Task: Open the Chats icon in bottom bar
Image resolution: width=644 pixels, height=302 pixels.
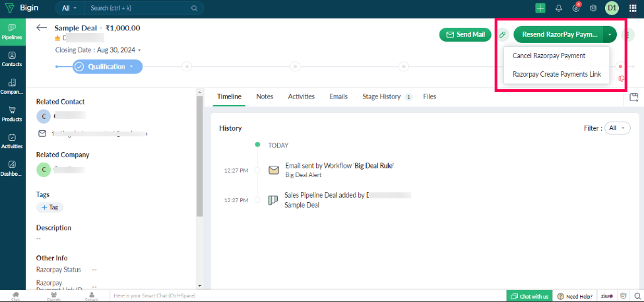Action: coord(16,296)
